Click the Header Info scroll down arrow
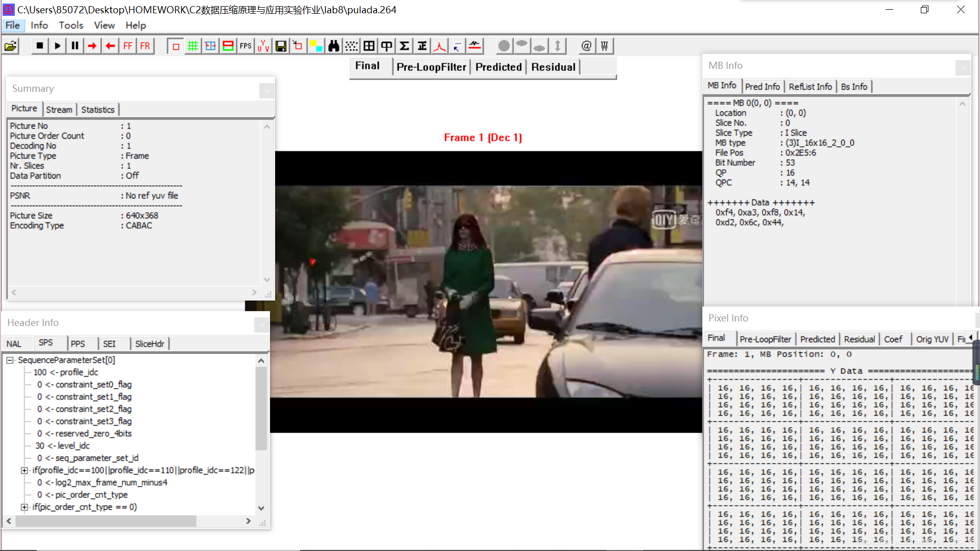980x551 pixels. click(x=261, y=508)
